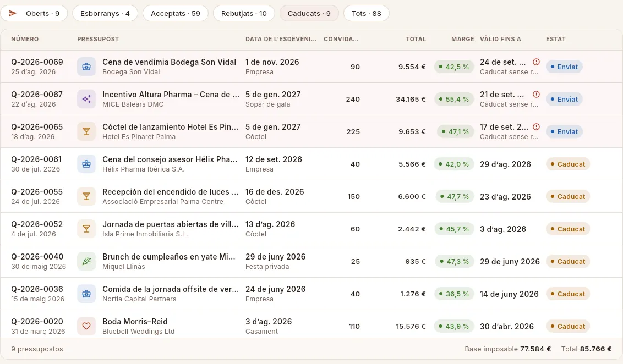Select the Caducats · 9 filter
Screen dimensions: 623x364
309,14
